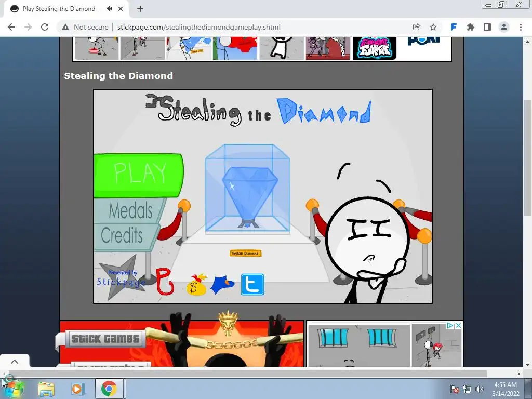Click the Not secure warning icon
The image size is (532, 399).
point(65,27)
